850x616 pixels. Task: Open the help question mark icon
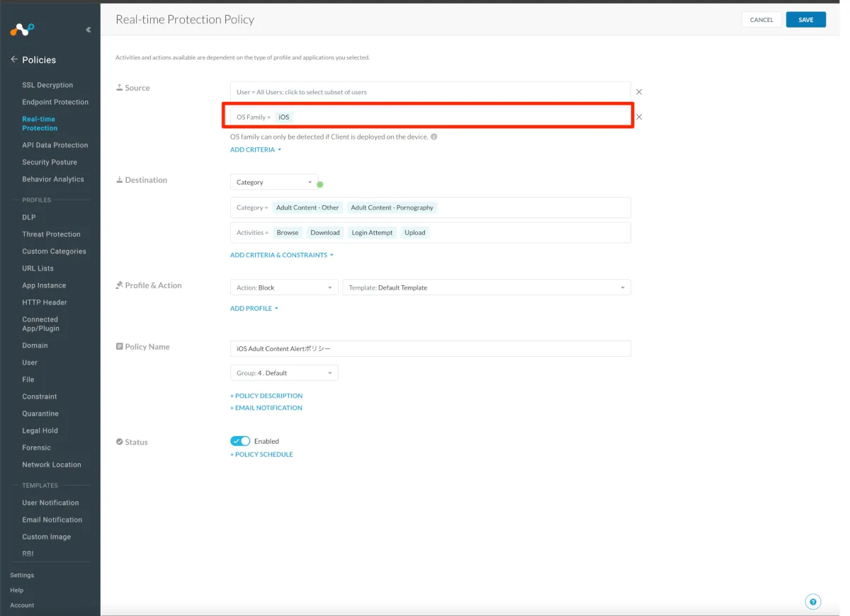[813, 602]
